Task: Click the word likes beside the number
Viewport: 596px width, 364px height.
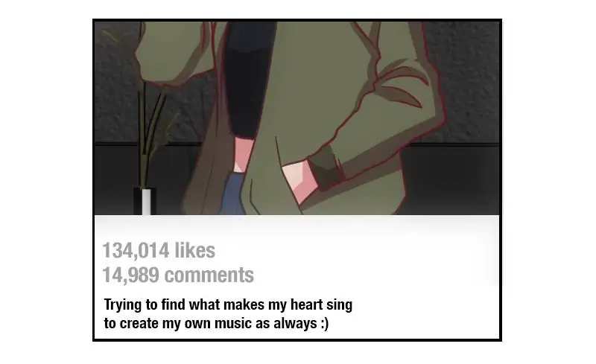Action: pyautogui.click(x=195, y=250)
